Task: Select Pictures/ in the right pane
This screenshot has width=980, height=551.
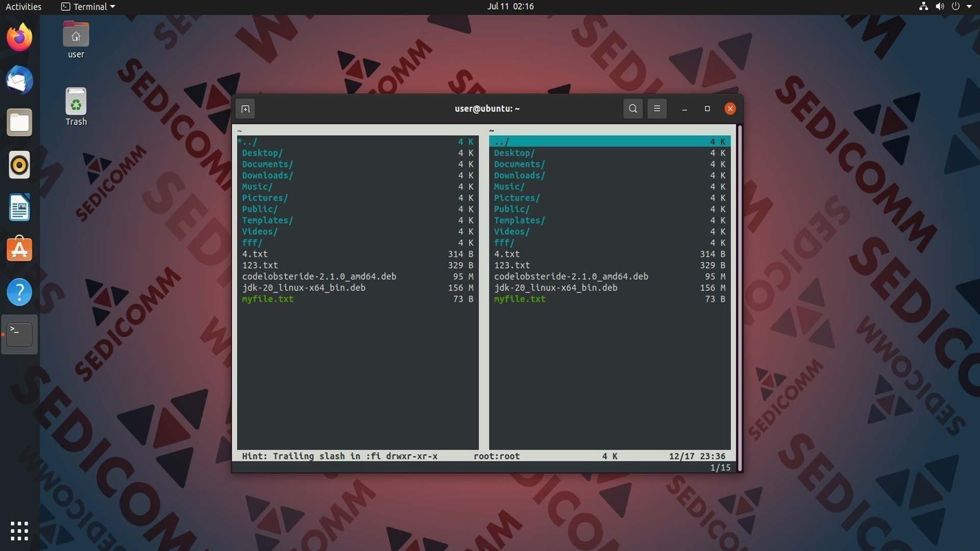Action: [610, 198]
